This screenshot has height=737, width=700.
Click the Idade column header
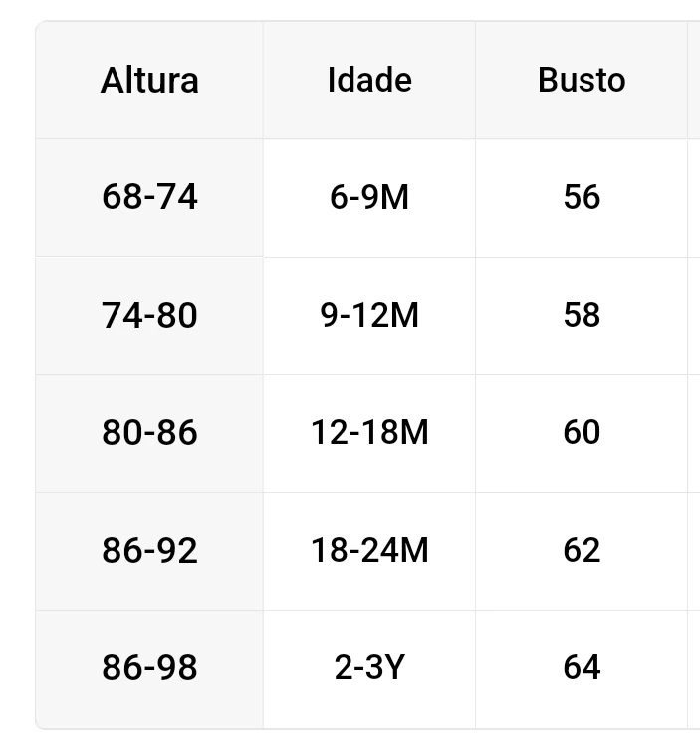point(369,80)
